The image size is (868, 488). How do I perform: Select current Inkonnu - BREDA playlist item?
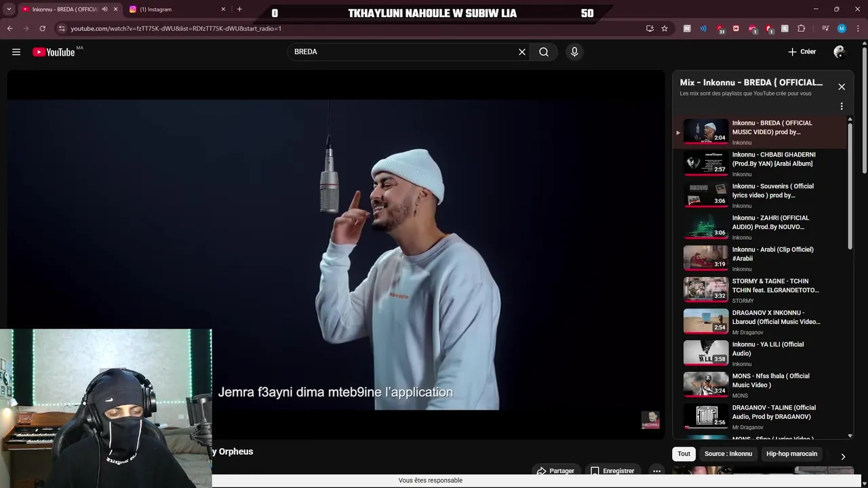pyautogui.click(x=760, y=132)
